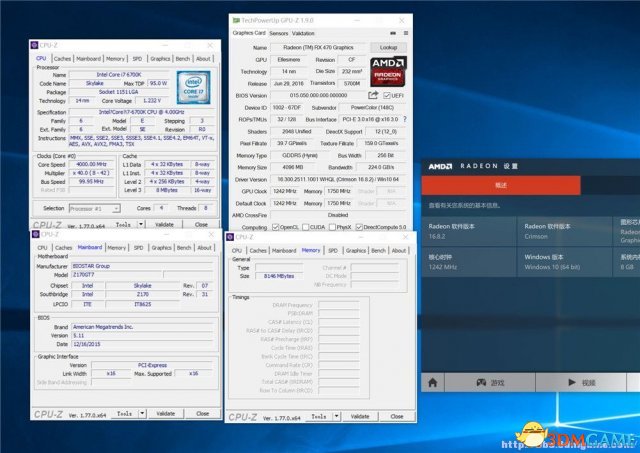Viewport: 640px width, 453px height.
Task: Click the question mark beside Bus Interface
Action: 404,119
